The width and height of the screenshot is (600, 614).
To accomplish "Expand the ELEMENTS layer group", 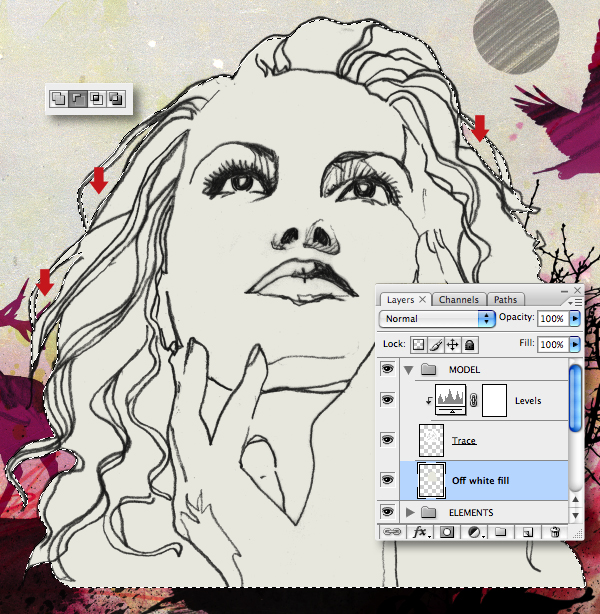I will [410, 512].
